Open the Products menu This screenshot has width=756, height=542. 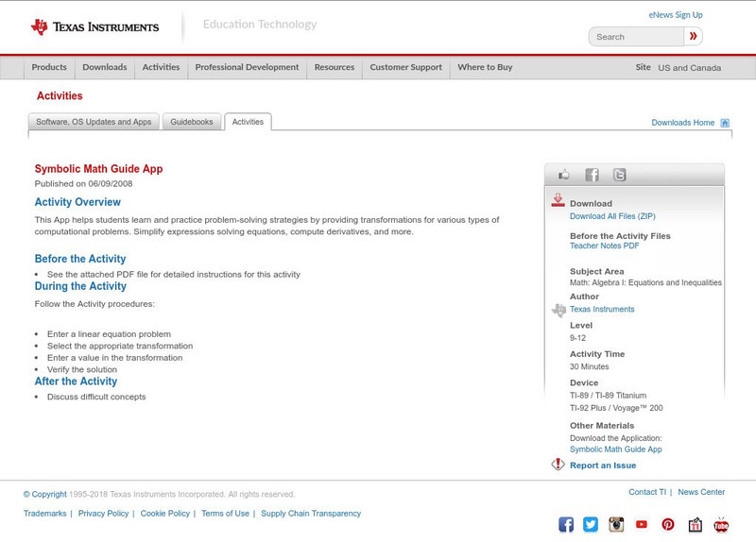point(49,67)
